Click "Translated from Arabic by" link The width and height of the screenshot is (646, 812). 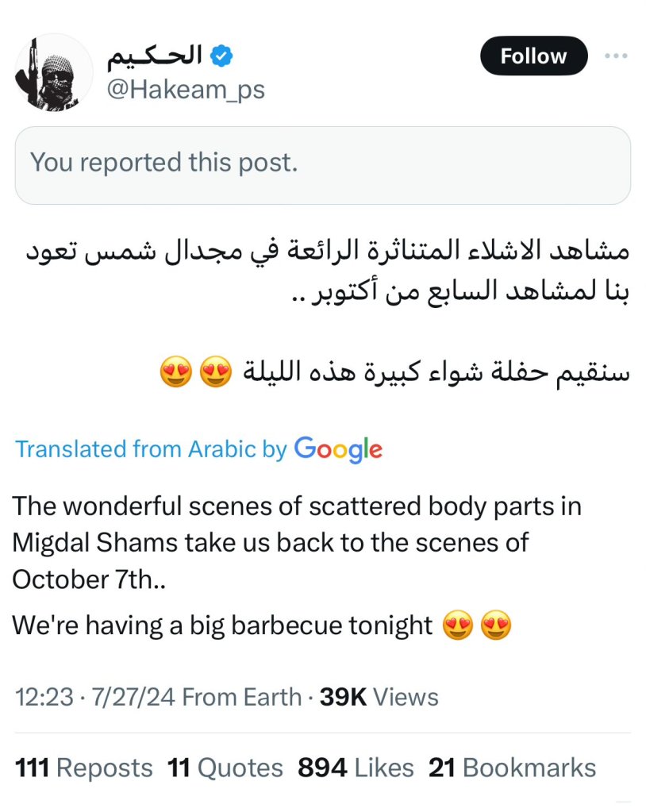pos(151,450)
